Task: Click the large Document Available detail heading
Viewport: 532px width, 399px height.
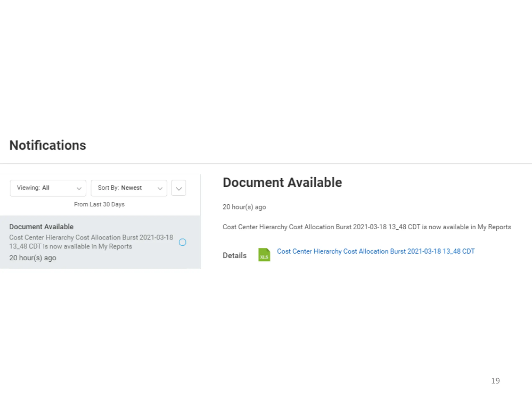Action: click(282, 182)
